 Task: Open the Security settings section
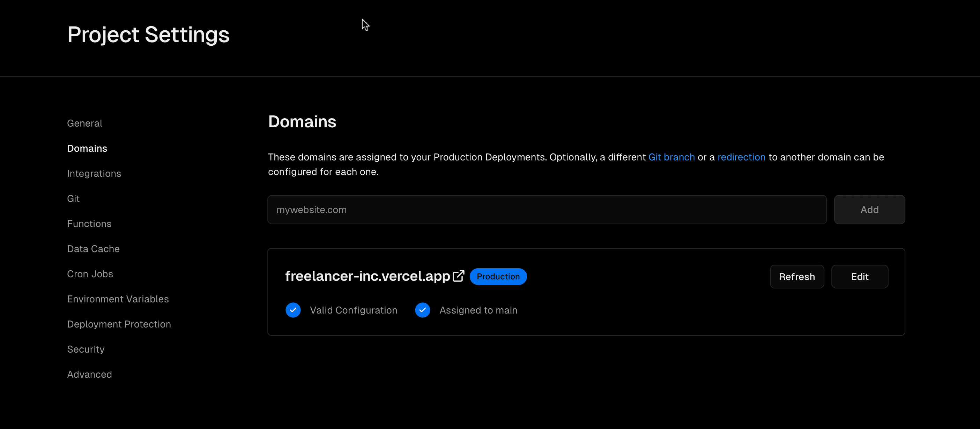pyautogui.click(x=86, y=349)
